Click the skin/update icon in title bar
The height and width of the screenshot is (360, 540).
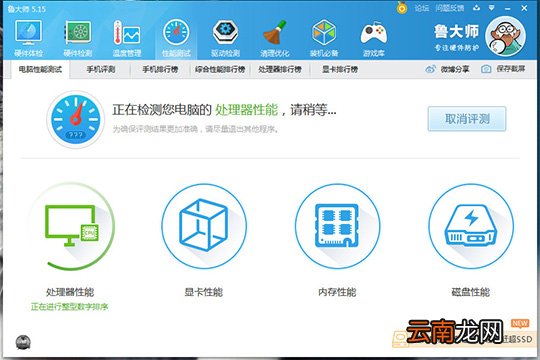[476, 8]
